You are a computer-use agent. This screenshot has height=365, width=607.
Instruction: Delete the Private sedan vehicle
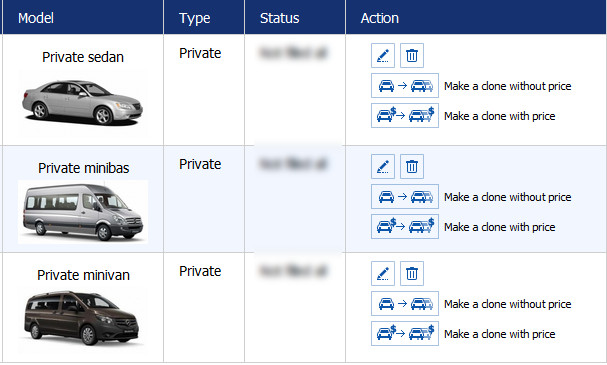pos(412,55)
